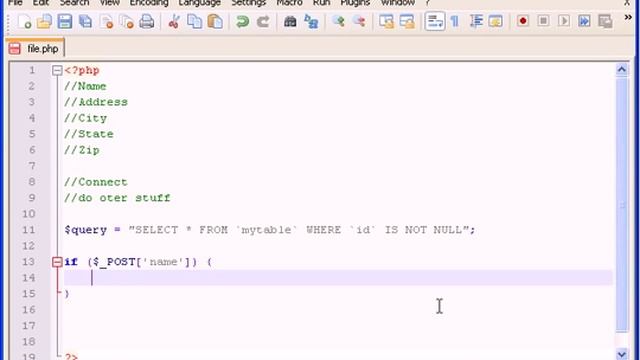Collapse the <?php fold block on line 1
640x360 pixels.
coord(57,71)
